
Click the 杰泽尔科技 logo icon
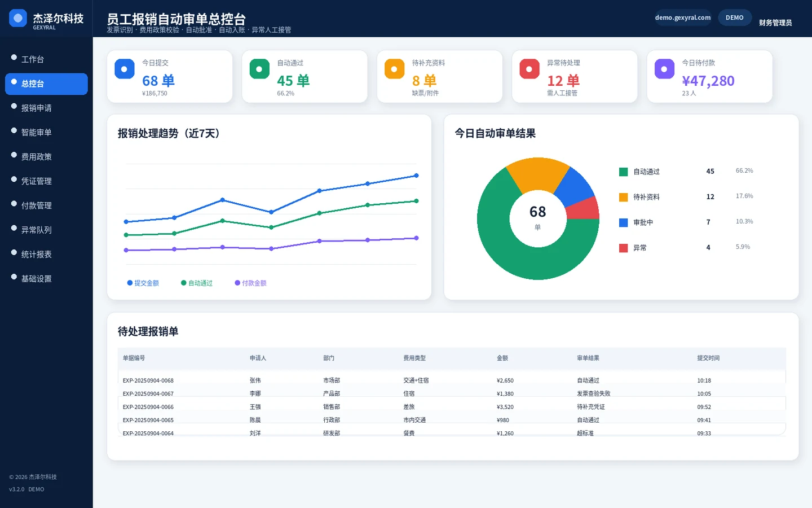[18, 18]
